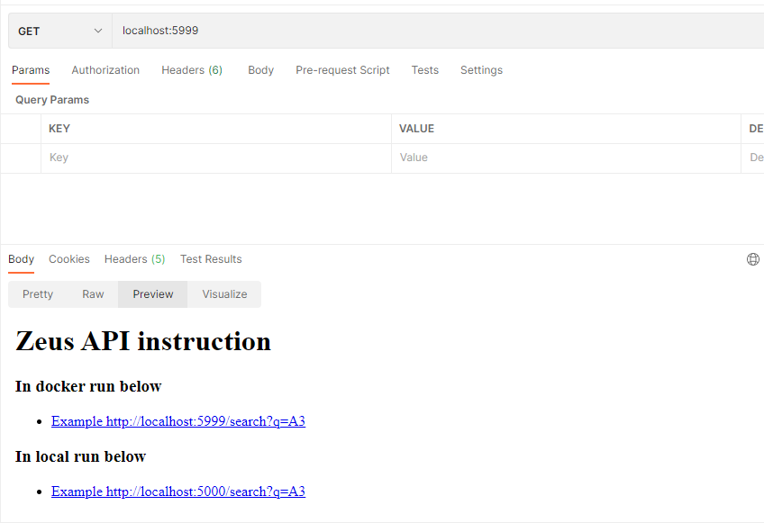Select the response Body tab
Viewport: 764px width, 532px height.
[21, 259]
